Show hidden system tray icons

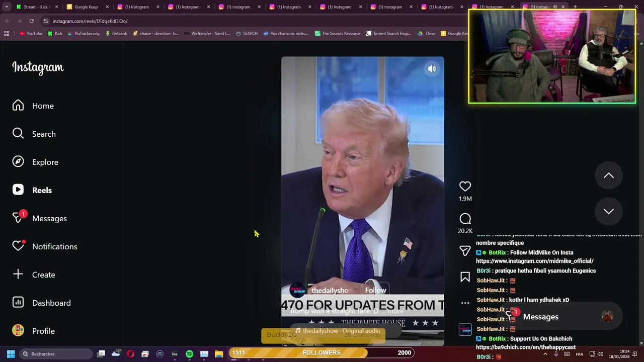545,354
